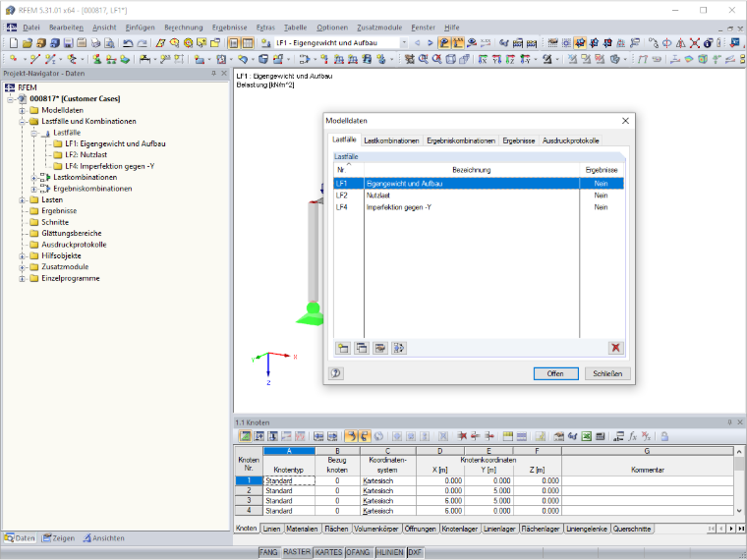
Task: Open the Berechnung menu
Action: coord(184,28)
